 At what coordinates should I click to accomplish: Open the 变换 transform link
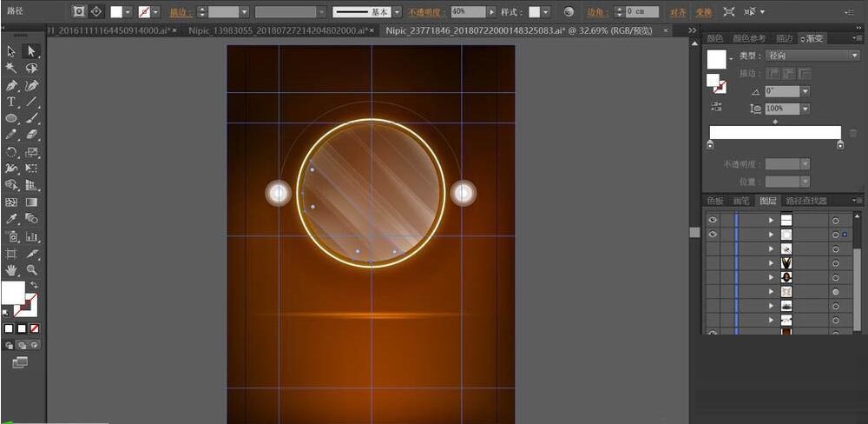(x=703, y=11)
